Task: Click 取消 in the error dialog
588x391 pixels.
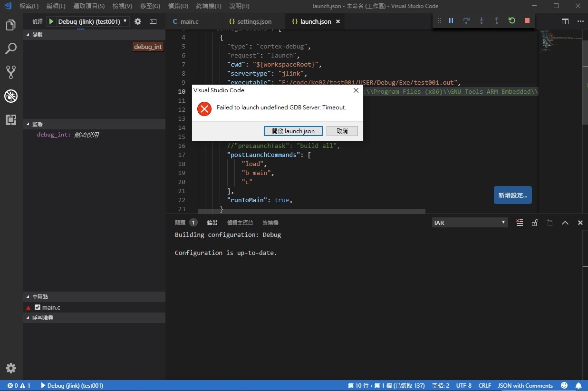Action: point(342,131)
